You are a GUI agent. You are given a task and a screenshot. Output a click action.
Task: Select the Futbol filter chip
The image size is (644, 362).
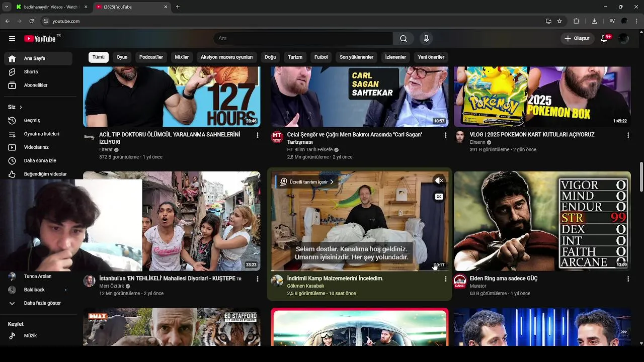tap(321, 57)
